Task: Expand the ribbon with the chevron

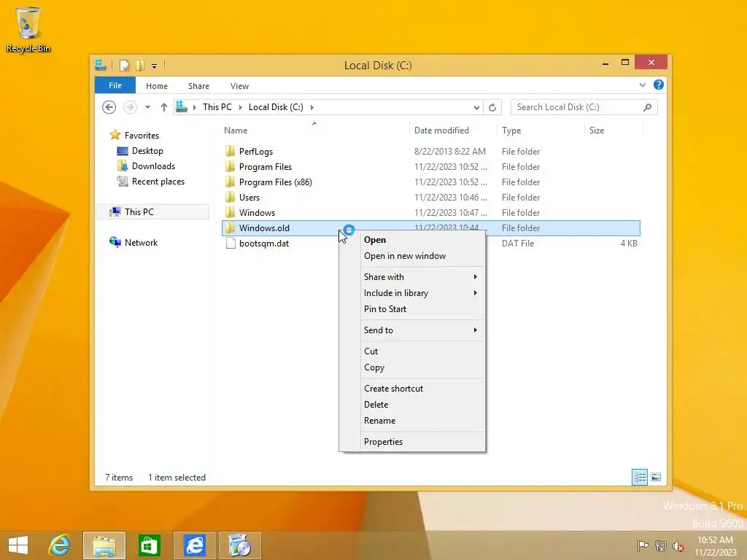Action: [642, 85]
